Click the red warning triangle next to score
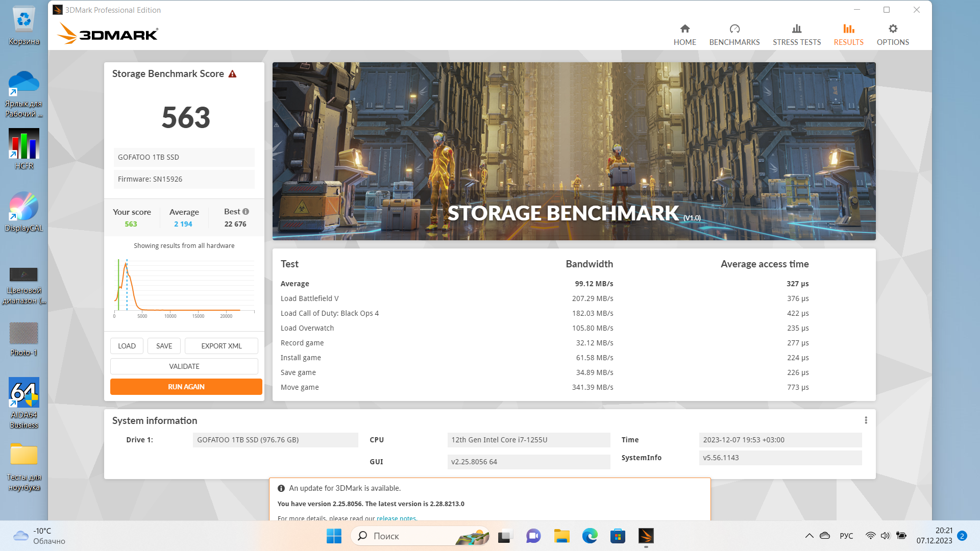This screenshot has width=980, height=551. pos(232,74)
